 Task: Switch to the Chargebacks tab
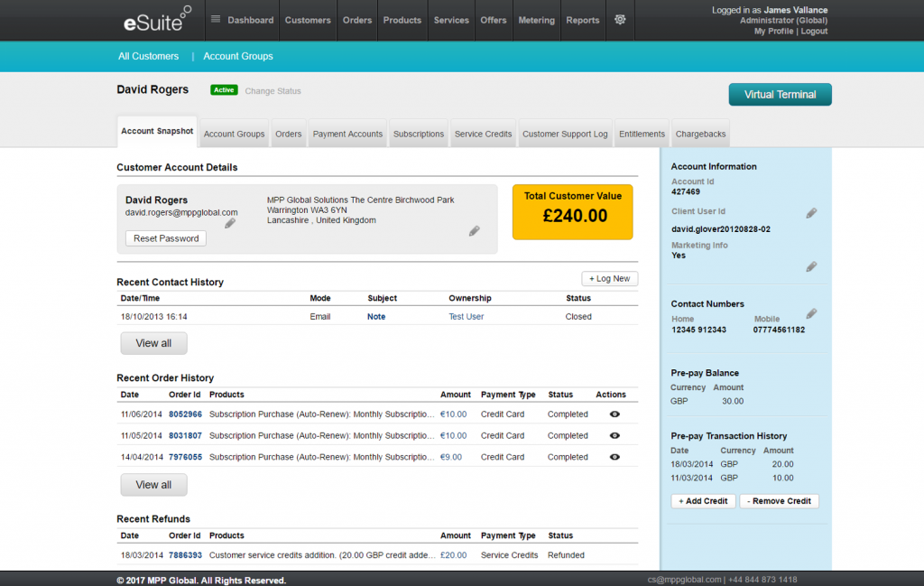click(x=700, y=134)
